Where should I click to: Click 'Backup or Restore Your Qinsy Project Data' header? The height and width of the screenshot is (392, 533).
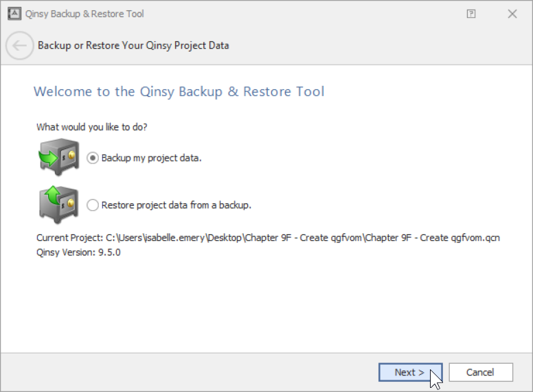click(x=133, y=45)
